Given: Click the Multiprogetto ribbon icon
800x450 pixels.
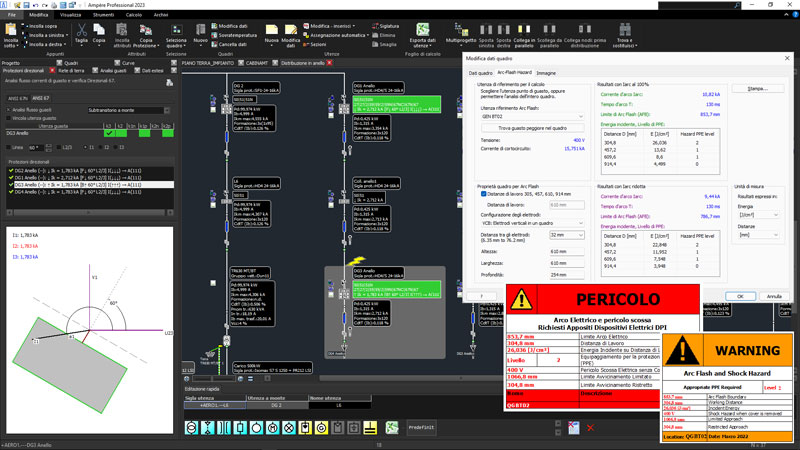Looking at the screenshot, I should (x=461, y=30).
